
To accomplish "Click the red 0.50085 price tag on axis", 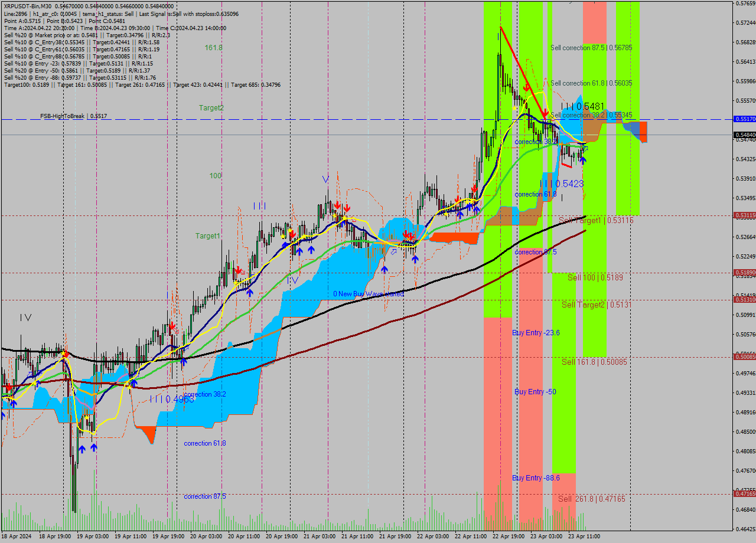I will click(745, 356).
